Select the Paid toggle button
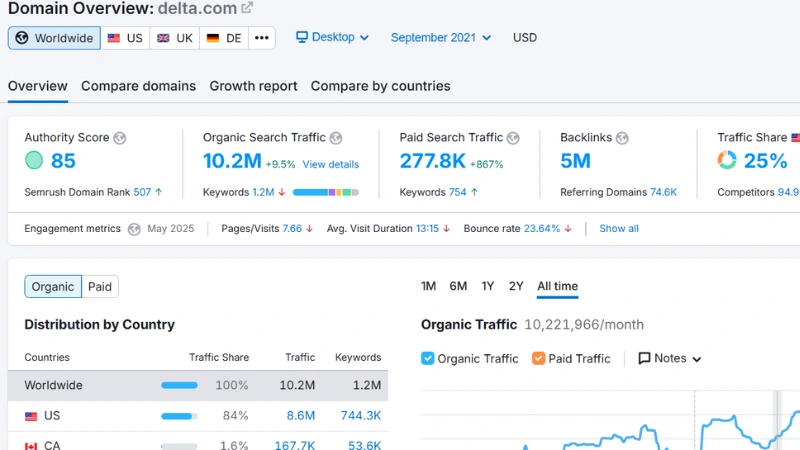 tap(100, 287)
